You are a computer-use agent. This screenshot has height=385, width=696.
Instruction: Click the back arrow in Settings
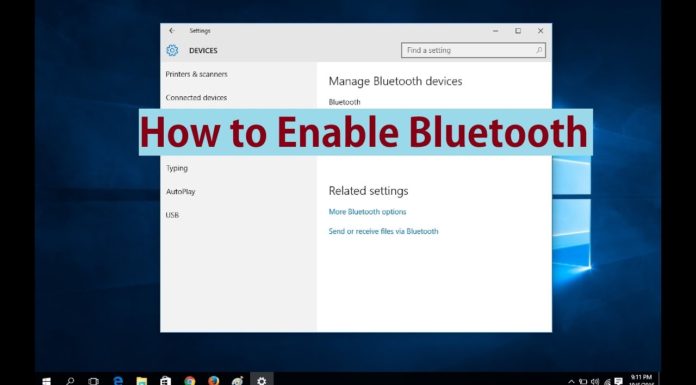(171, 31)
